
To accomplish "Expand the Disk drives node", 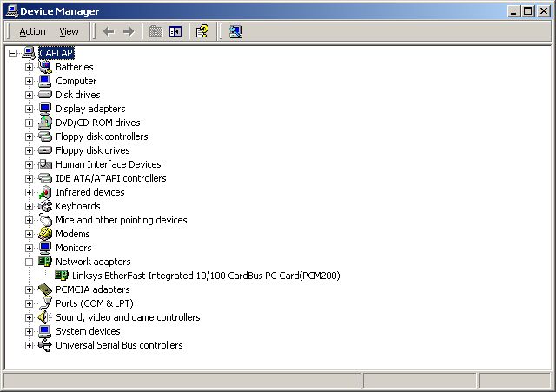I will (x=29, y=95).
